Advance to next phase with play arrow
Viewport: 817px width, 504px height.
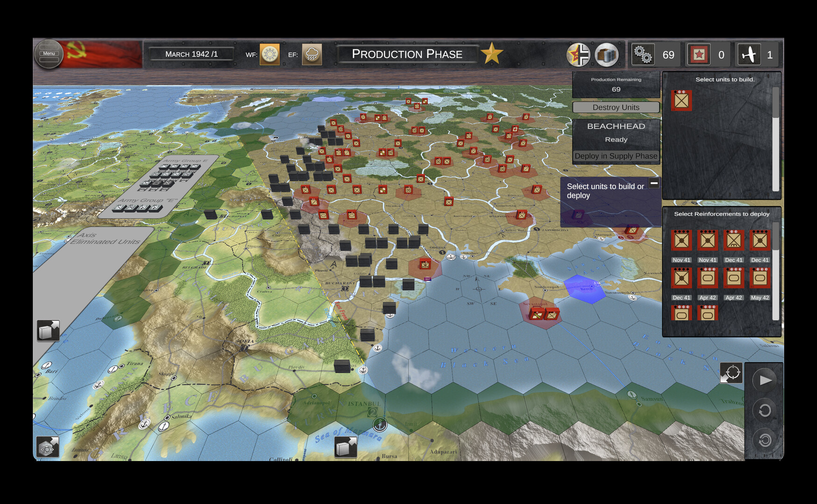pyautogui.click(x=765, y=380)
